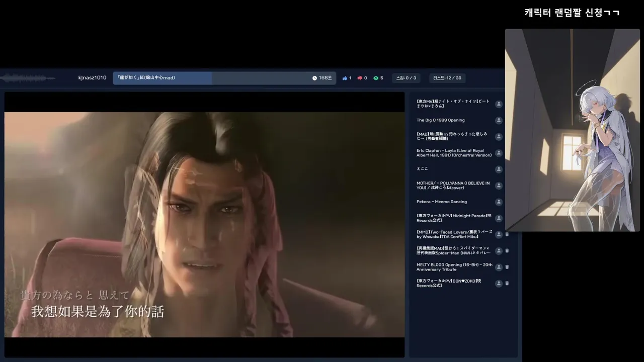The height and width of the screenshot is (362, 644).
Task: Click the thumbs-up like icon
Action: point(345,78)
